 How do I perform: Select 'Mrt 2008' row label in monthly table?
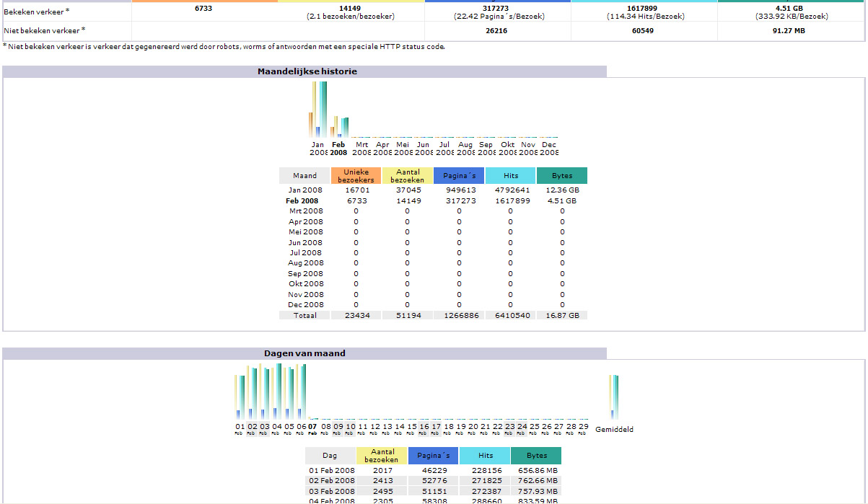click(306, 211)
